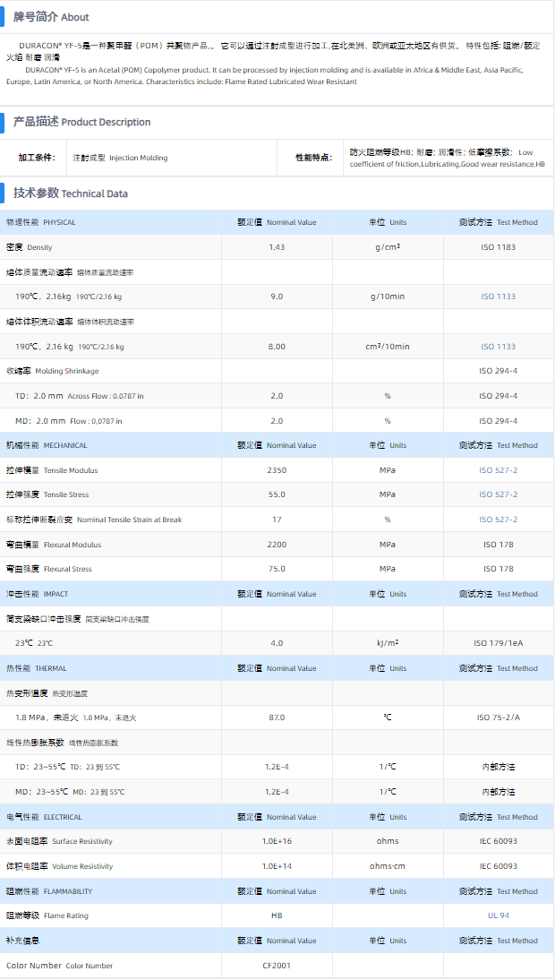Select the Surface Resistivity value 1.0E+16

tap(277, 841)
